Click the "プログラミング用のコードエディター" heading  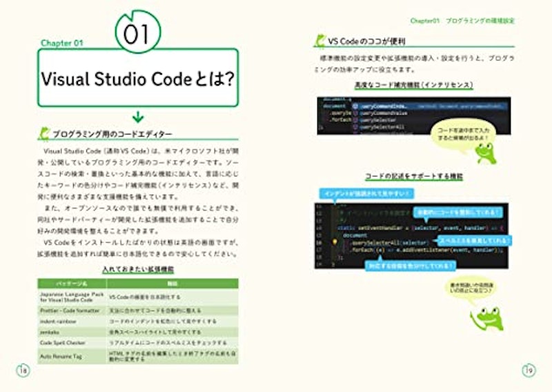click(112, 134)
